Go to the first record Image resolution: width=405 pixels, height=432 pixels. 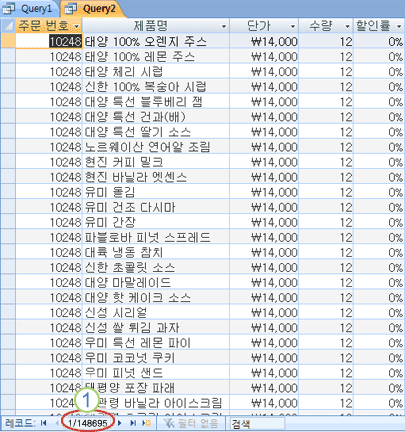44,423
